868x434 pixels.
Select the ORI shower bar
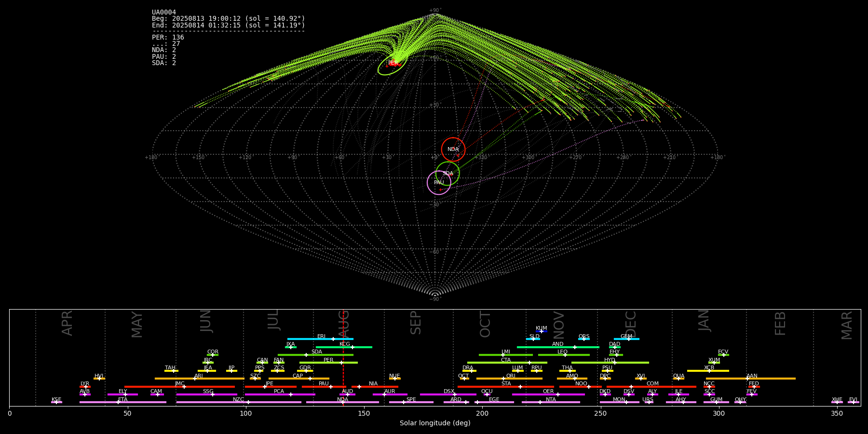(509, 379)
